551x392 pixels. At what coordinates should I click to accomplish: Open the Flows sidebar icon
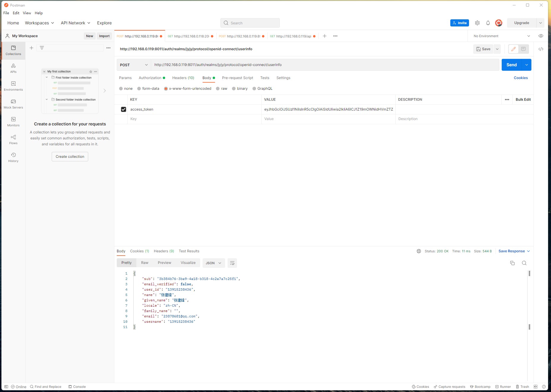coord(13,139)
